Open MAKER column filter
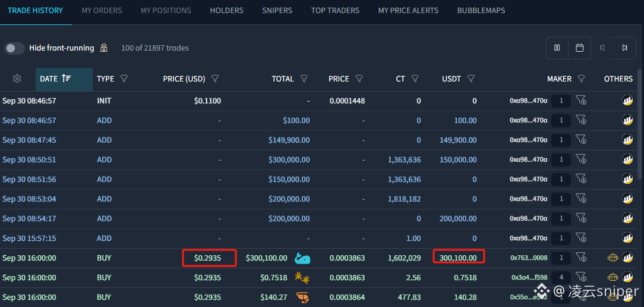Screen dimensions: 644x307 (x=581, y=79)
